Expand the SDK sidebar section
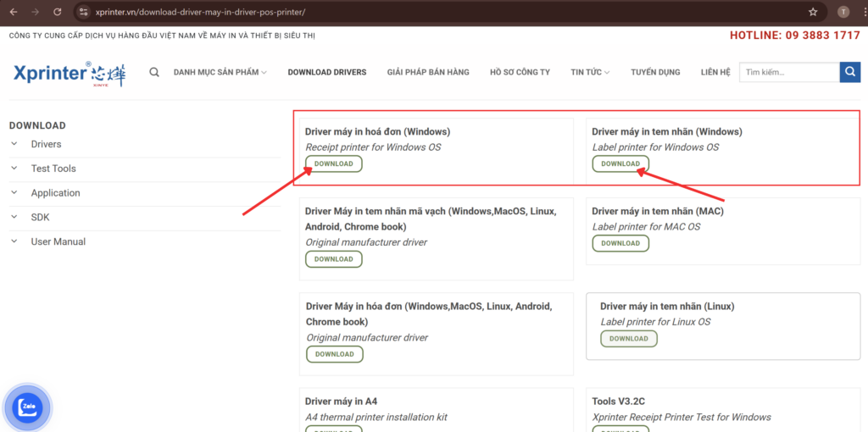 pos(40,217)
